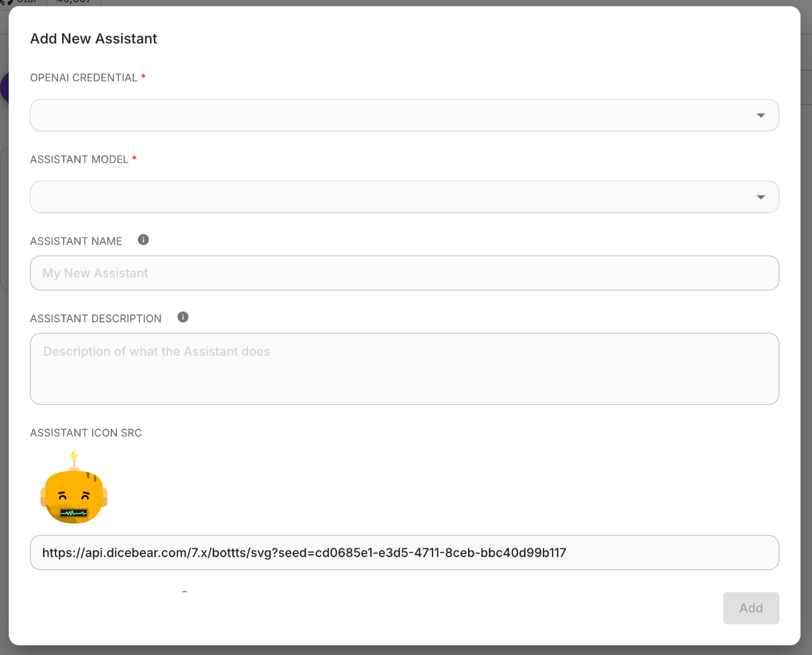Click the ASSISTANT ICON SRC label

coord(86,433)
